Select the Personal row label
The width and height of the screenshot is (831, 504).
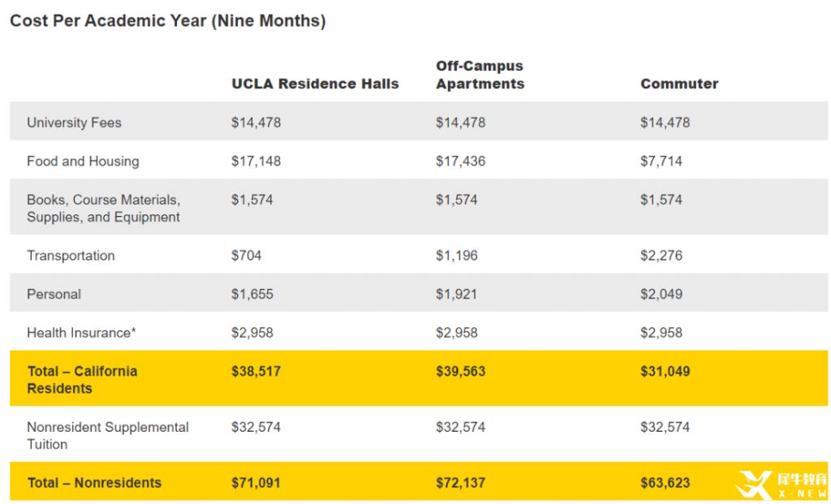54,294
